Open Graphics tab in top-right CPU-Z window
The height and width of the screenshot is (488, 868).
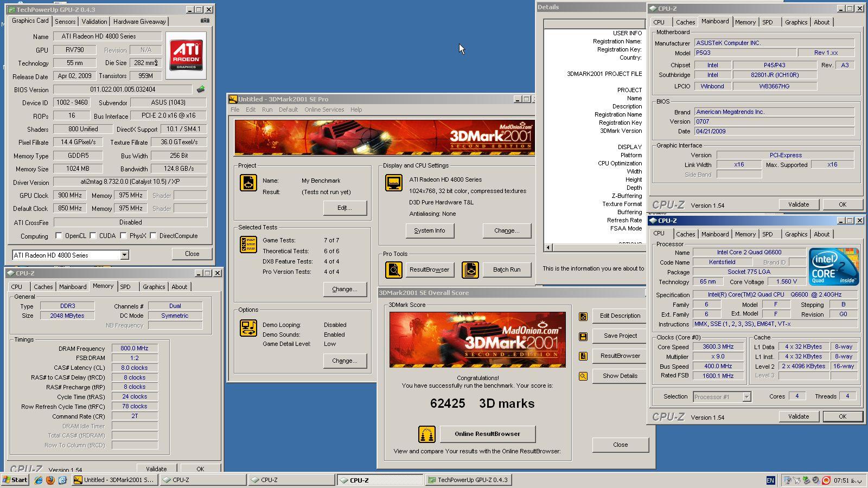[796, 22]
